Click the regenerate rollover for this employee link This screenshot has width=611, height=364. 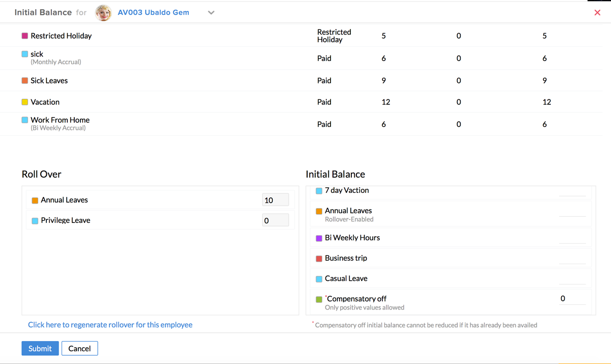coord(110,325)
